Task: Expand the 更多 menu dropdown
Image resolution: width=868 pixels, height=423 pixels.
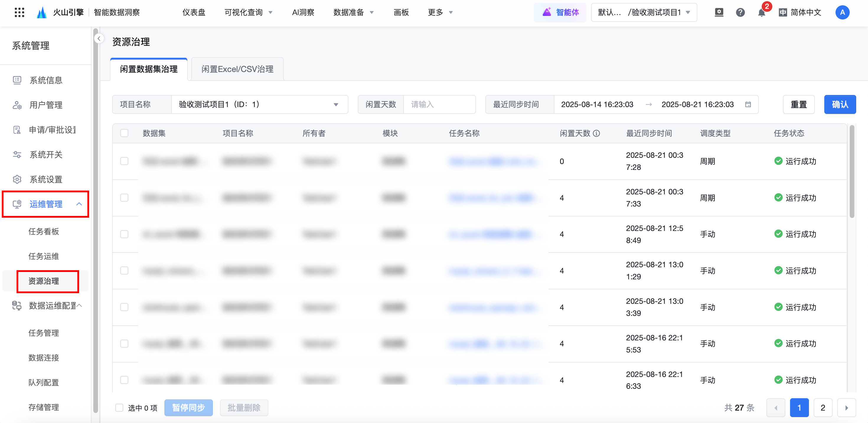Action: pos(440,13)
